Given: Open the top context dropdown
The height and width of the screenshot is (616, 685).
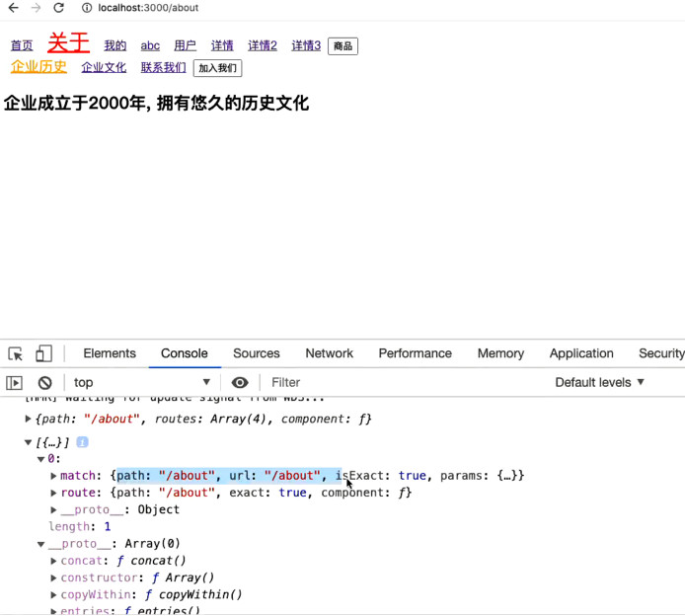Looking at the screenshot, I should (141, 383).
